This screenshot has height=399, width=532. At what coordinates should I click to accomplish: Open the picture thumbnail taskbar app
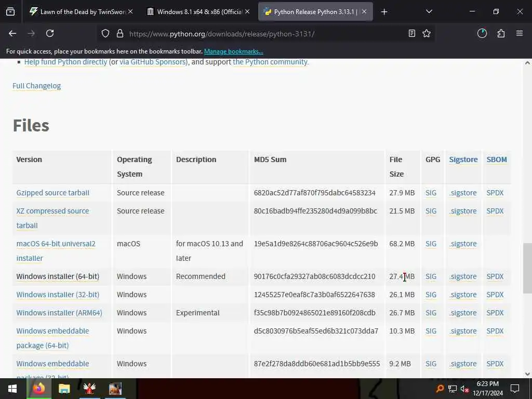(115, 389)
